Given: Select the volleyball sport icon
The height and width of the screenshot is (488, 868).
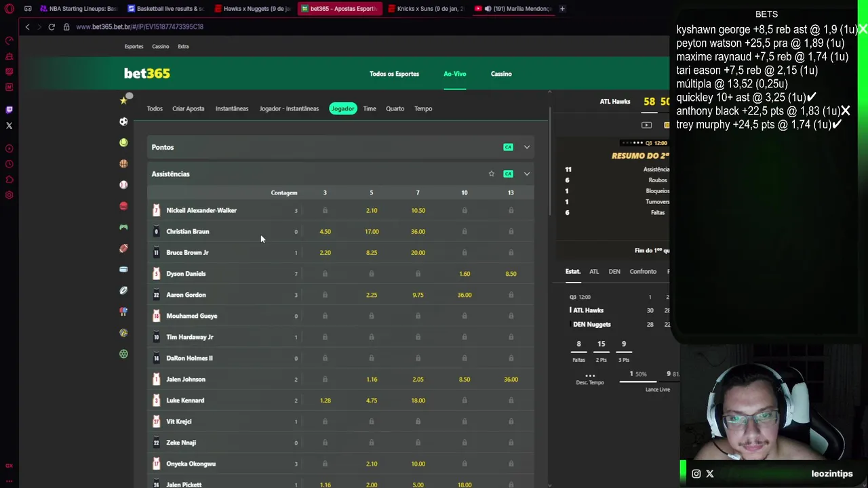Looking at the screenshot, I should point(123,333).
